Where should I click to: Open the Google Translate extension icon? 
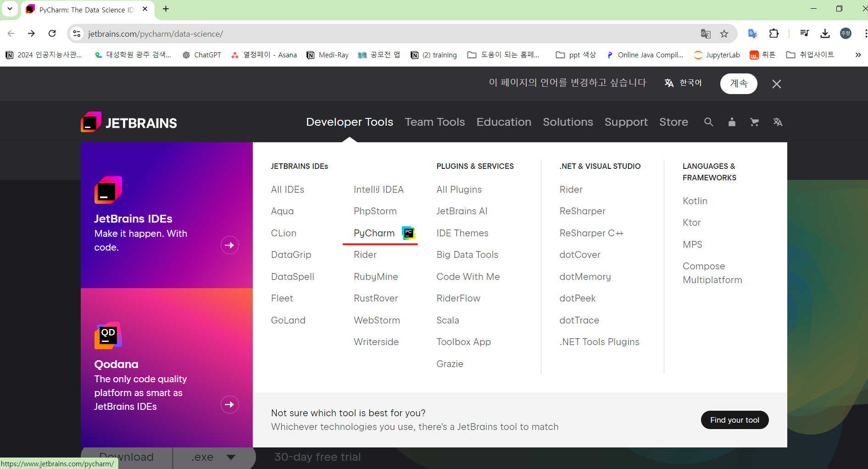(752, 33)
